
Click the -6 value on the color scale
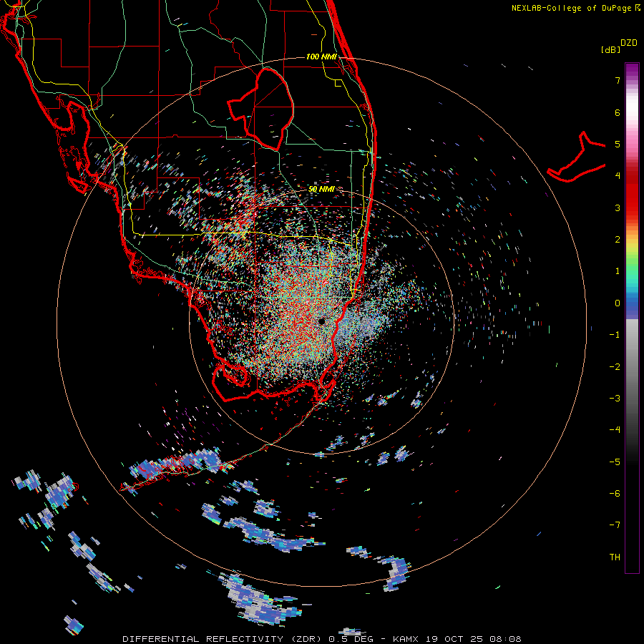pos(615,494)
